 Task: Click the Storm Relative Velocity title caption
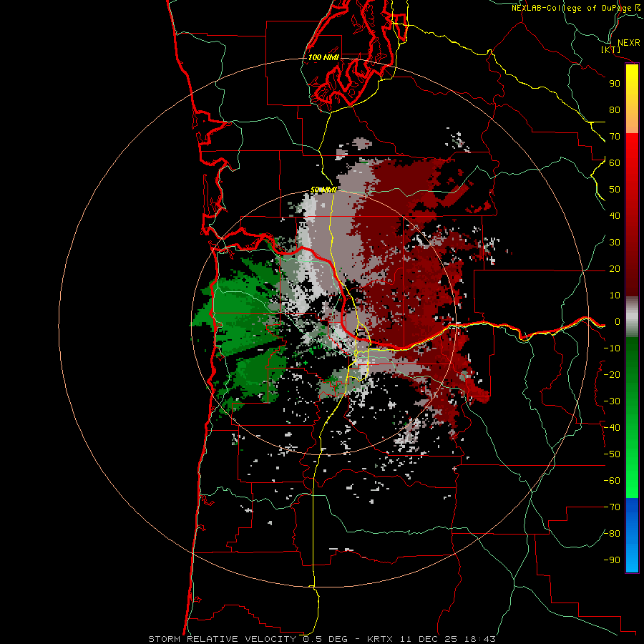click(x=223, y=639)
